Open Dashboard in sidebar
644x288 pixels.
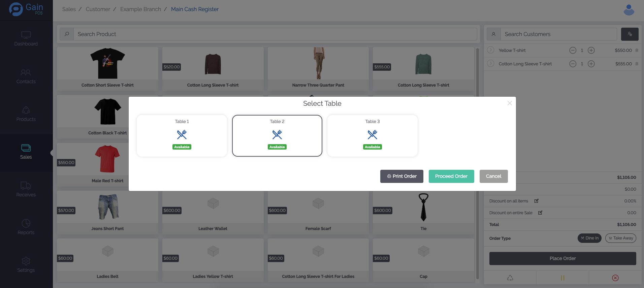tap(26, 39)
